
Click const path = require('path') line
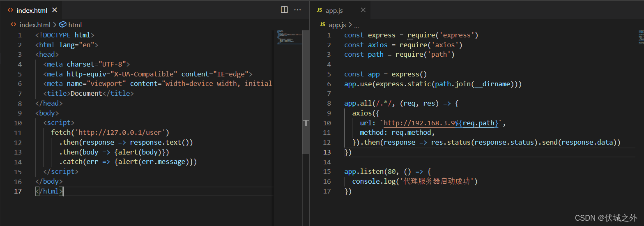click(x=399, y=55)
